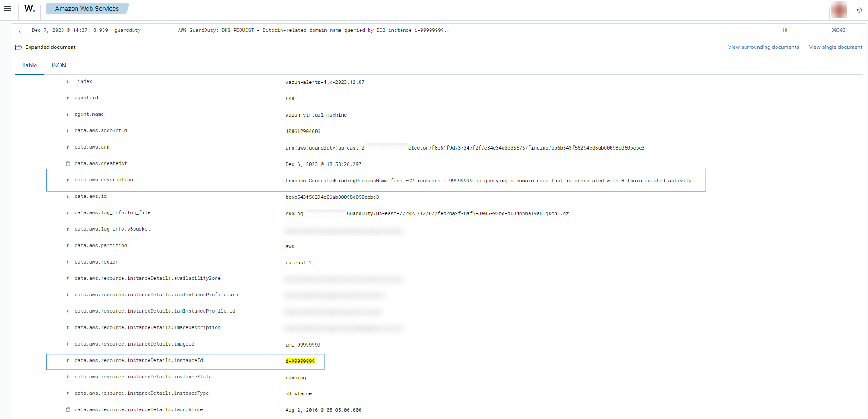This screenshot has width=868, height=419.
Task: Click the Expanded document folder icon
Action: [19, 47]
